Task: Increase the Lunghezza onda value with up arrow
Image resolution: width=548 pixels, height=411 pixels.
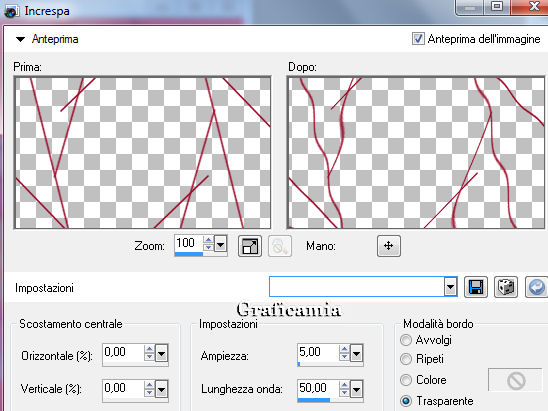Action: 344,385
